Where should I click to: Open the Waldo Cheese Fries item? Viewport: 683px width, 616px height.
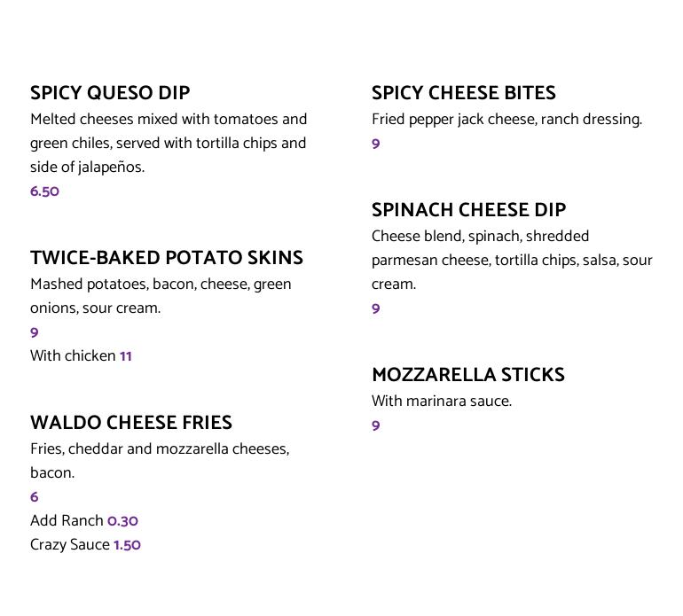(x=131, y=423)
